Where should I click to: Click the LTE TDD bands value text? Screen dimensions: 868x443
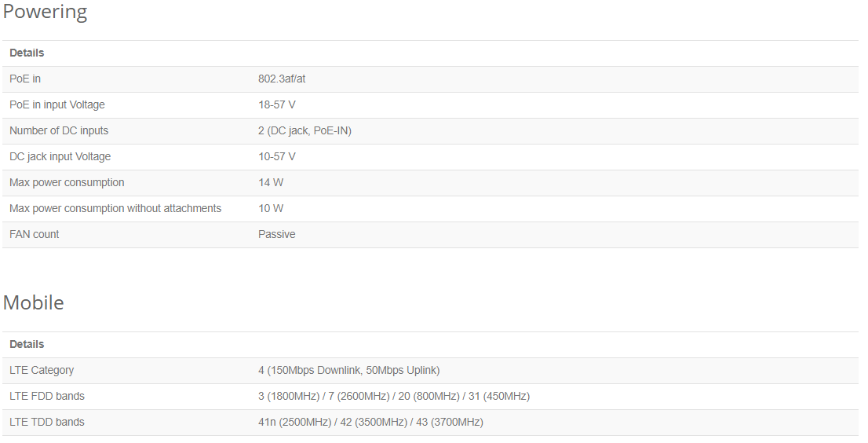coord(370,423)
